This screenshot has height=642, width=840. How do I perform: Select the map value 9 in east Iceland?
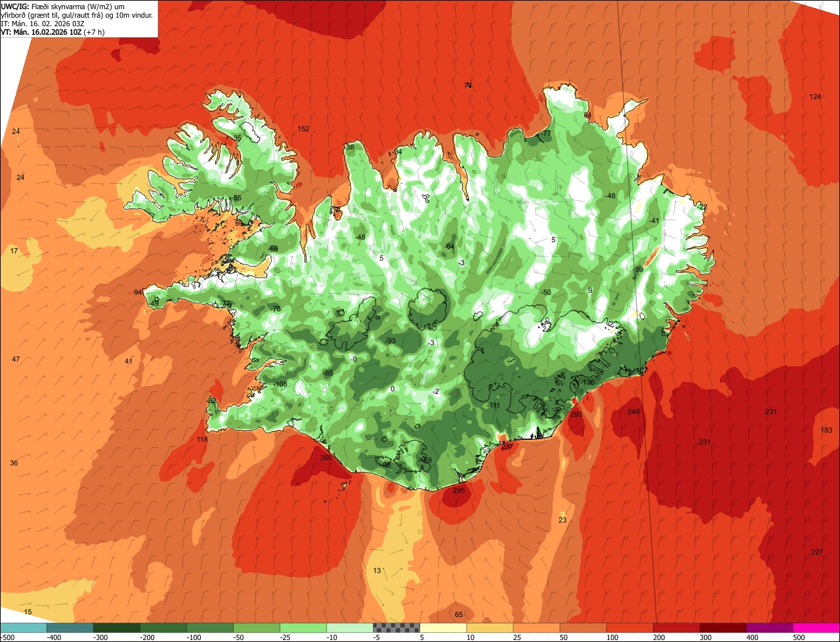590,290
